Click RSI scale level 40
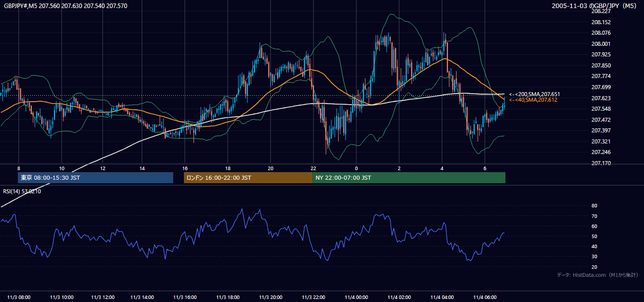The height and width of the screenshot is (302, 644). click(594, 246)
